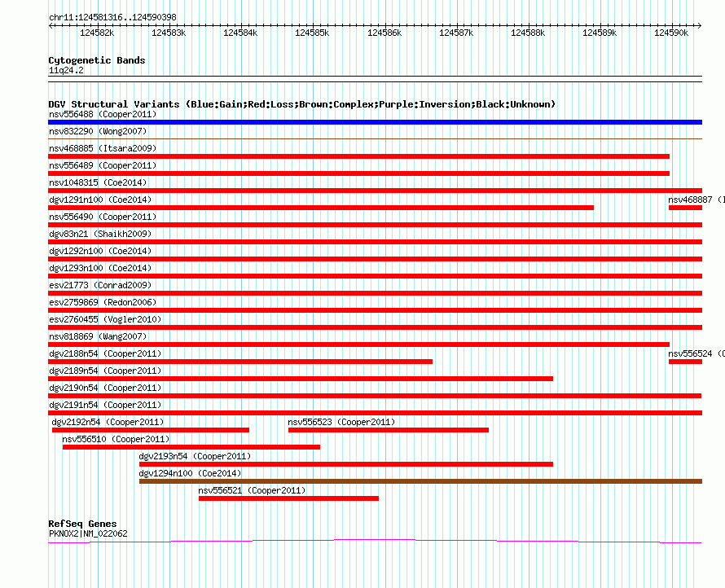Click the blue nsv556488 gain variant bar
This screenshot has height=588, width=725.
point(375,122)
